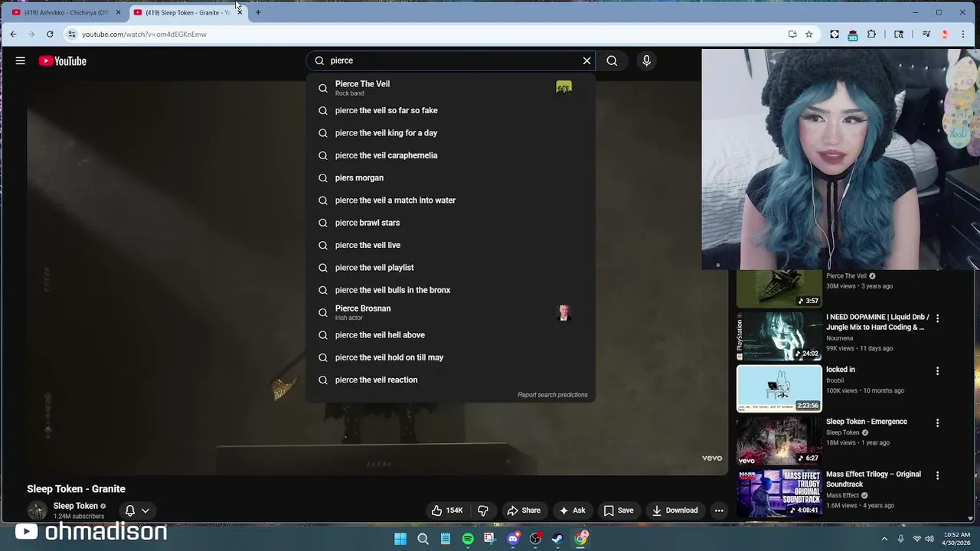Choose 'pierce the veil so far so fake'

click(450, 110)
